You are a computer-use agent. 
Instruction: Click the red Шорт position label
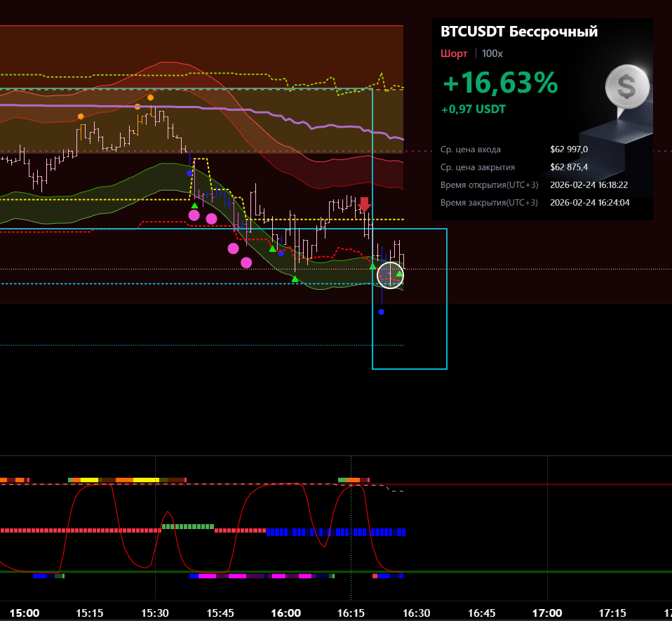pos(453,53)
